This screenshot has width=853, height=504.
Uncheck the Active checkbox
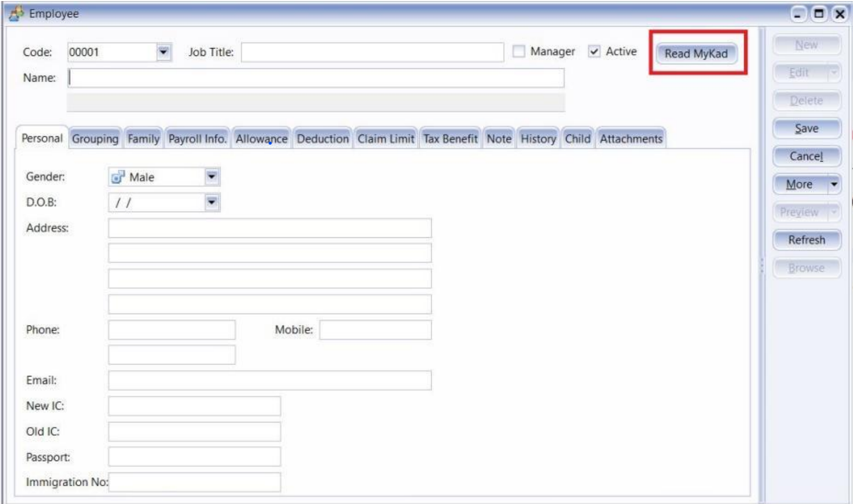[x=594, y=52]
